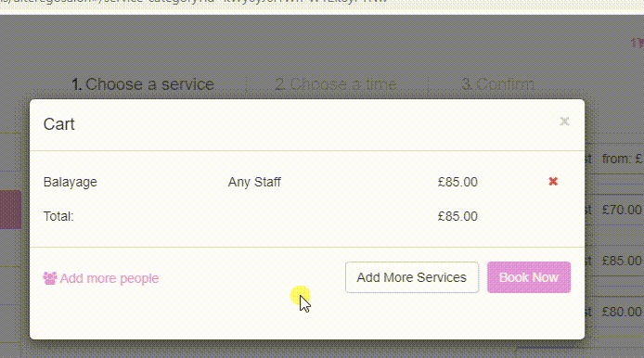Click the Balayage item name in the cart
The image size is (644, 358).
(x=71, y=182)
